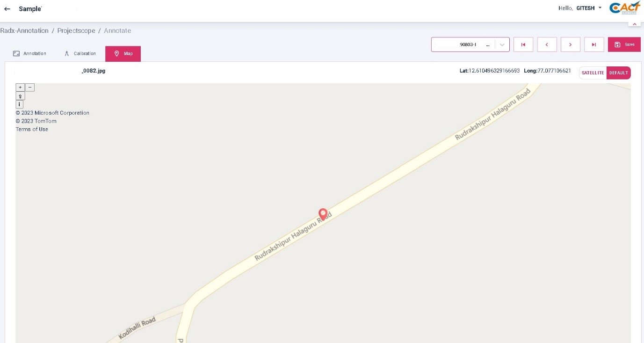644x343 pixels.
Task: Click the Save button
Action: pos(624,44)
